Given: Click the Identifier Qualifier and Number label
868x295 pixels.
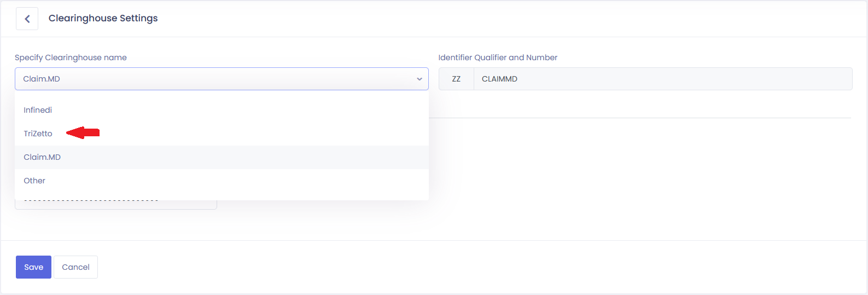Looking at the screenshot, I should 498,57.
